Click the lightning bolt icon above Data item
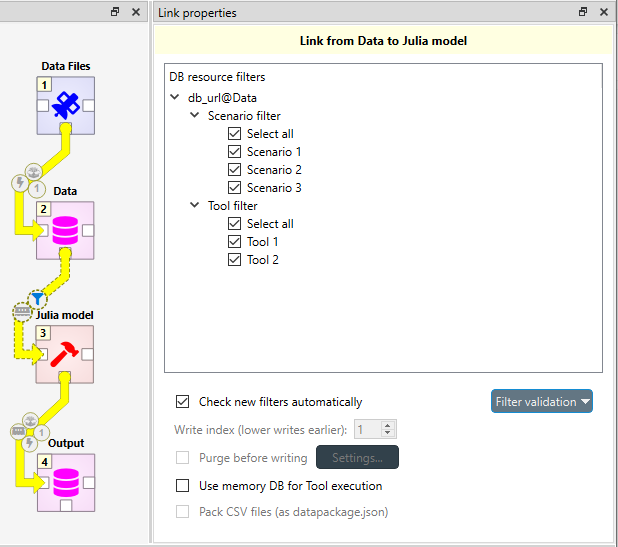The height and width of the screenshot is (547, 618). pyautogui.click(x=20, y=183)
